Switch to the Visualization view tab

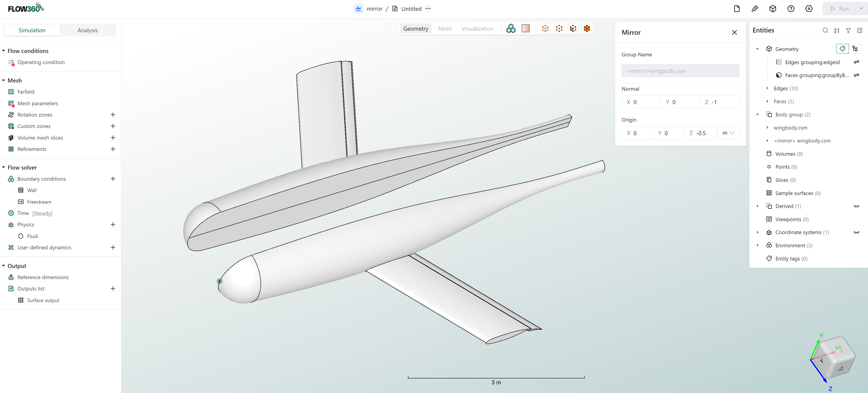click(x=478, y=28)
